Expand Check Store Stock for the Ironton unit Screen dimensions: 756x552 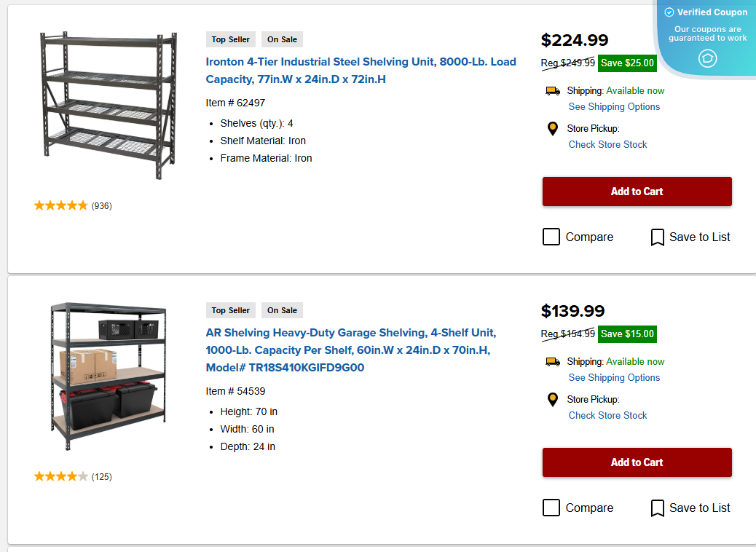pyautogui.click(x=607, y=144)
